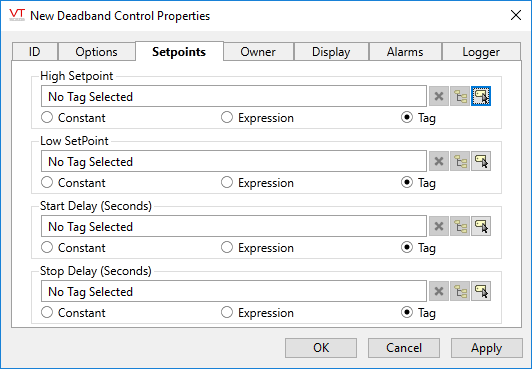This screenshot has height=369, width=532.
Task: Go to the Logger tab
Action: click(x=481, y=52)
